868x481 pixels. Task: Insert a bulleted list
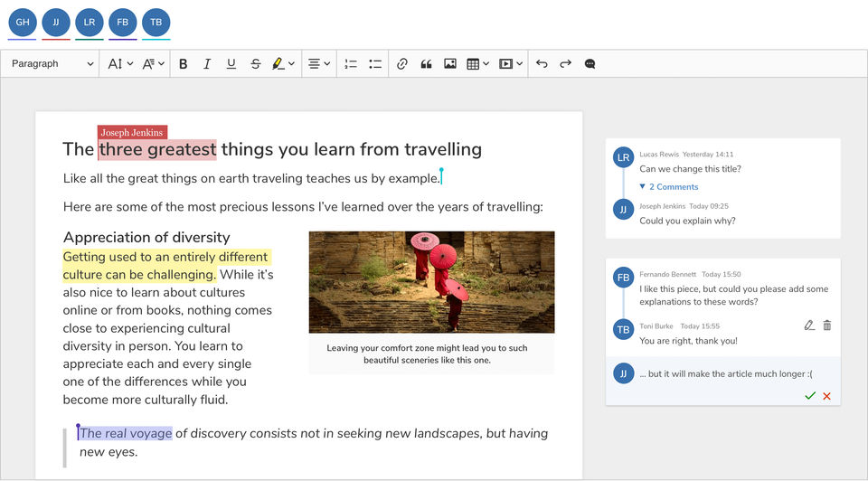pos(375,64)
